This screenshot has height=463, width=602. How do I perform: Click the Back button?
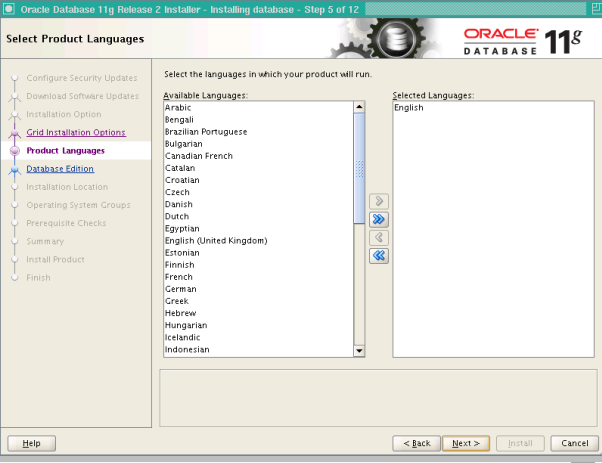coord(417,443)
